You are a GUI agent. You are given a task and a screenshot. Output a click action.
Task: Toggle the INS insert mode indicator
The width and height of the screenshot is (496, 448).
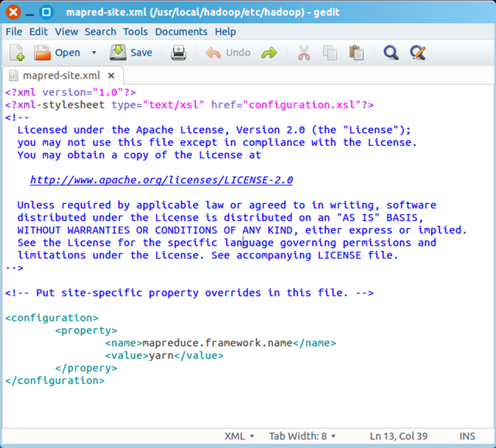click(x=467, y=436)
